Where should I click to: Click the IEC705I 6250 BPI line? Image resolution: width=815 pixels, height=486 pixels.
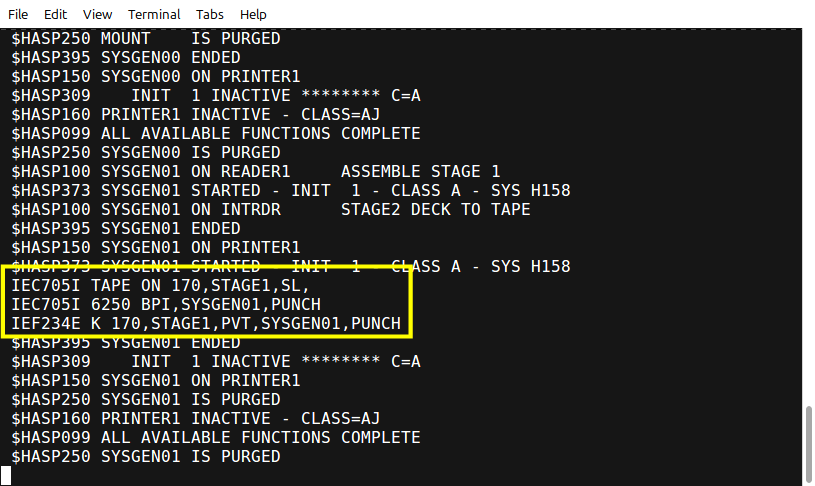166,304
